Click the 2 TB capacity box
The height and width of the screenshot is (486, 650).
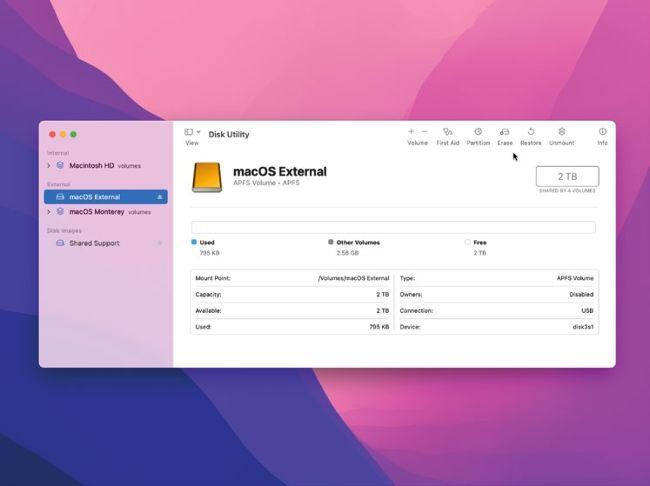(x=567, y=176)
